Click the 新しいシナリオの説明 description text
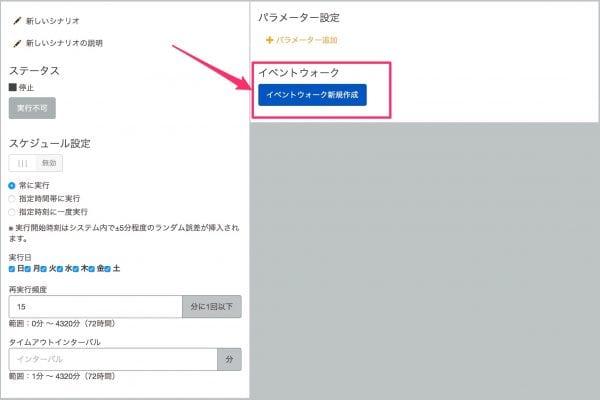Screen dimensions: 600x400 pos(64,43)
